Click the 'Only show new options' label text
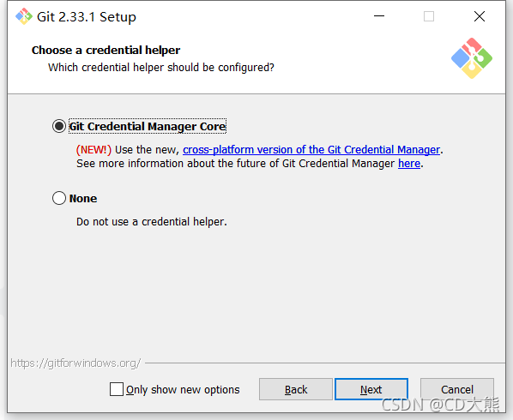Screen dimensions: 513x420 [x=183, y=390]
